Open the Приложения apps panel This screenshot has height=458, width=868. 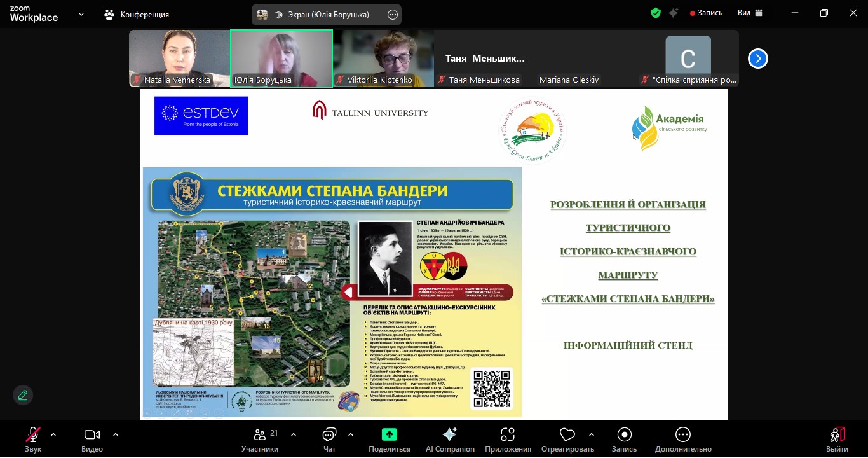pos(508,439)
